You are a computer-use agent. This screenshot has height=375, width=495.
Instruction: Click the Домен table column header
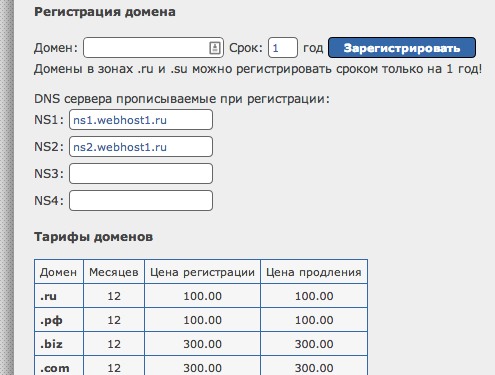59,272
